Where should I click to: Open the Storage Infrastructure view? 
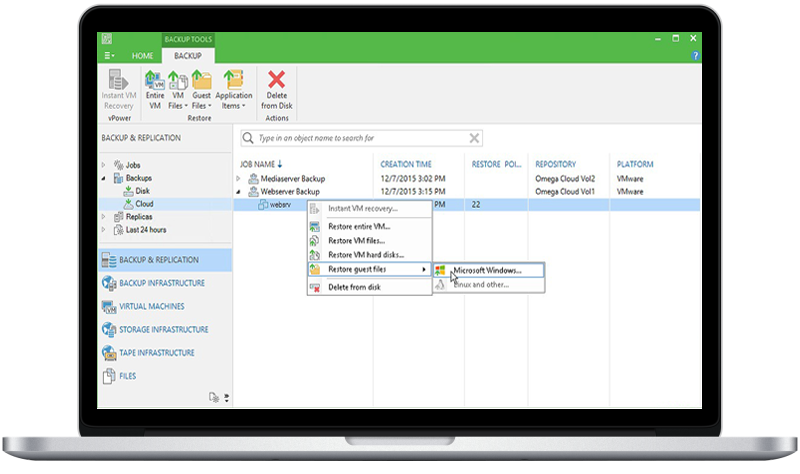click(164, 330)
